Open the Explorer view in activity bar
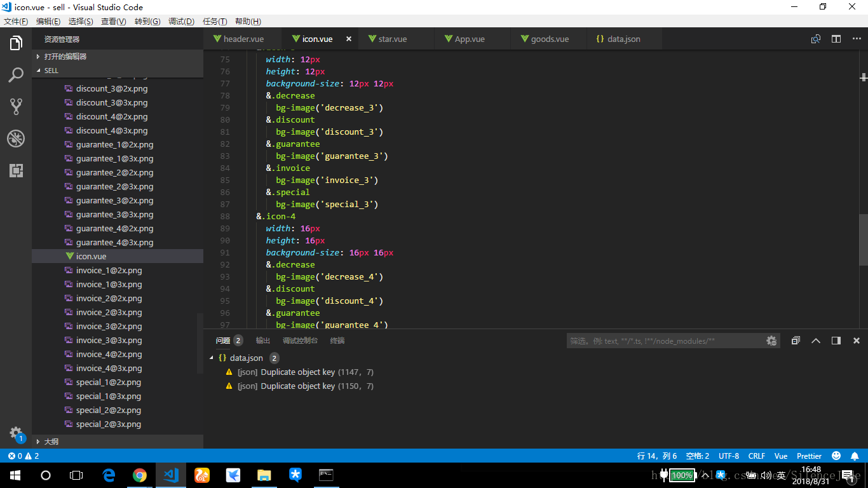This screenshot has width=868, height=488. 16,43
